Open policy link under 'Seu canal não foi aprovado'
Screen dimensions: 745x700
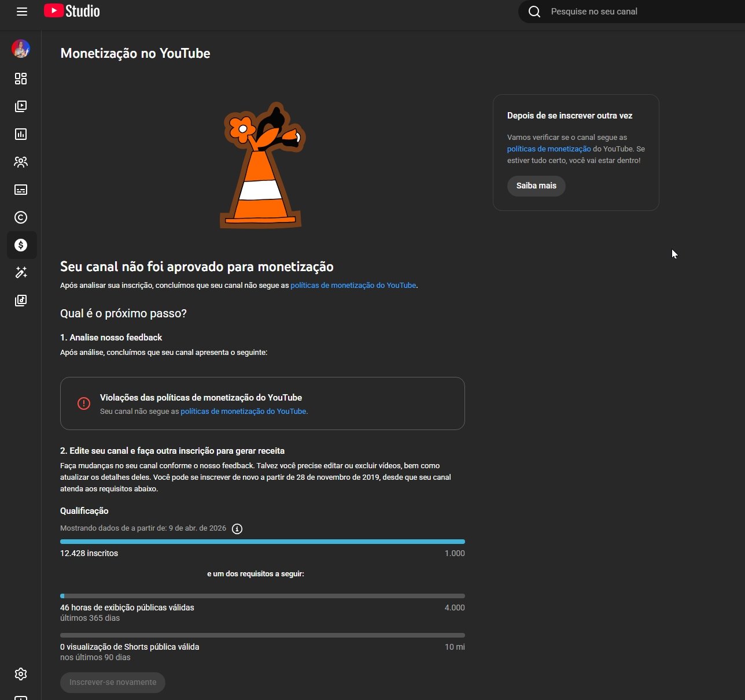353,285
